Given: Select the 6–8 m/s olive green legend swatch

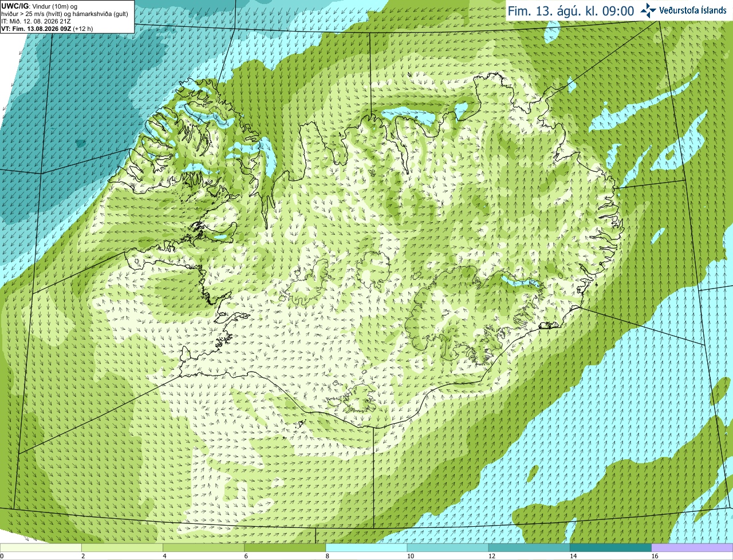Looking at the screenshot, I should (285, 547).
